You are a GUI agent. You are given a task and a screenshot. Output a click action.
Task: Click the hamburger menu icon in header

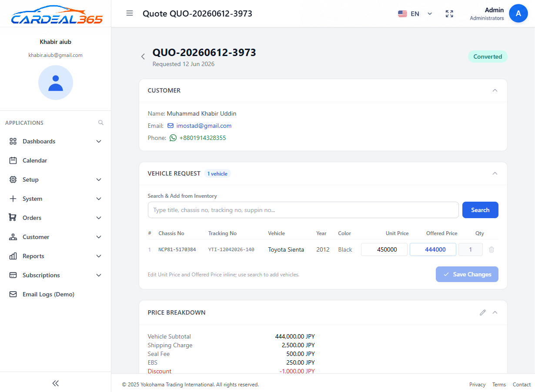click(130, 13)
